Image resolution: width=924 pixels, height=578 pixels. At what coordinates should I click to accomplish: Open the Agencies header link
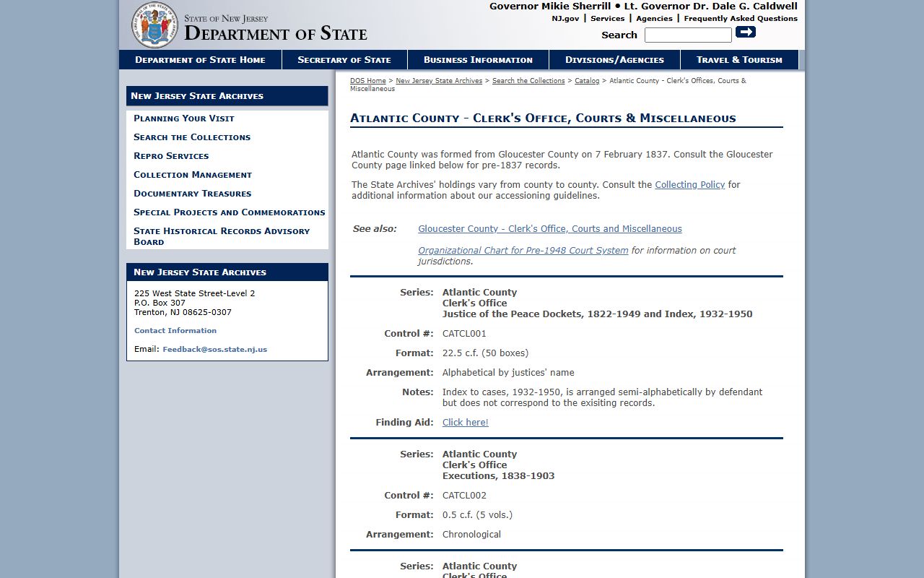(654, 19)
